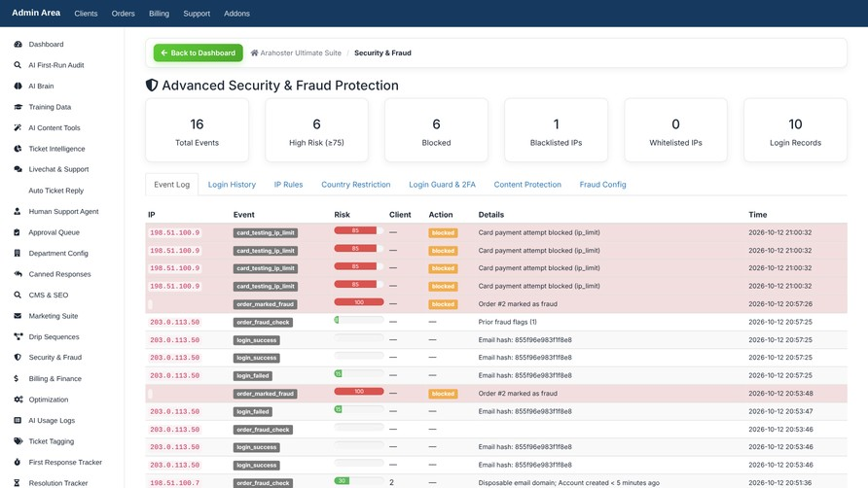Click the Security & Fraud shield sidebar icon

pyautogui.click(x=18, y=358)
